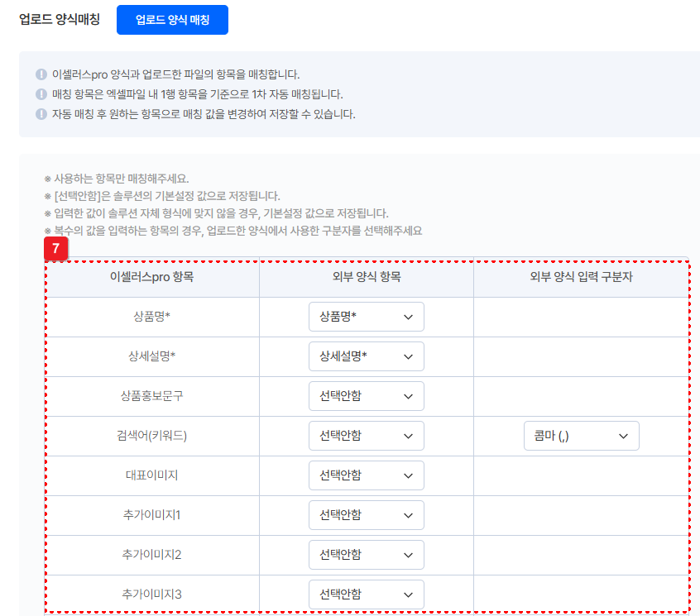This screenshot has width=700, height=616.
Task: Click the 상품홍보문구 row label
Action: click(x=151, y=396)
